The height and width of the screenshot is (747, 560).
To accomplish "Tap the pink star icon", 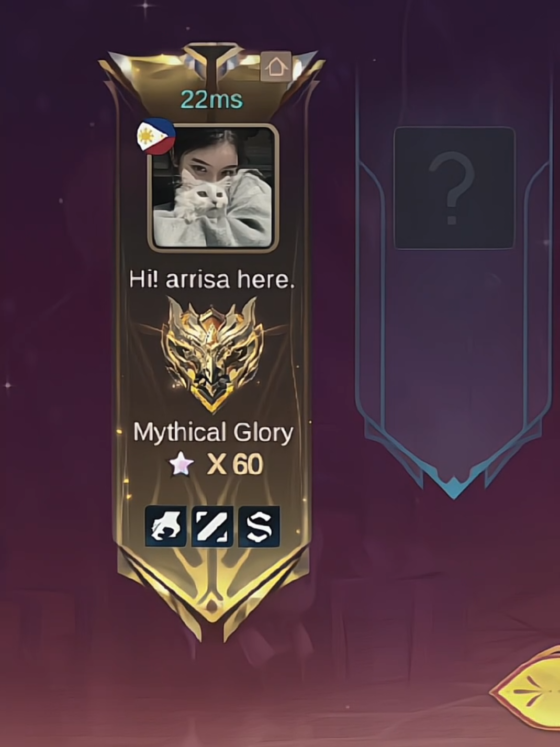I will click(x=181, y=464).
